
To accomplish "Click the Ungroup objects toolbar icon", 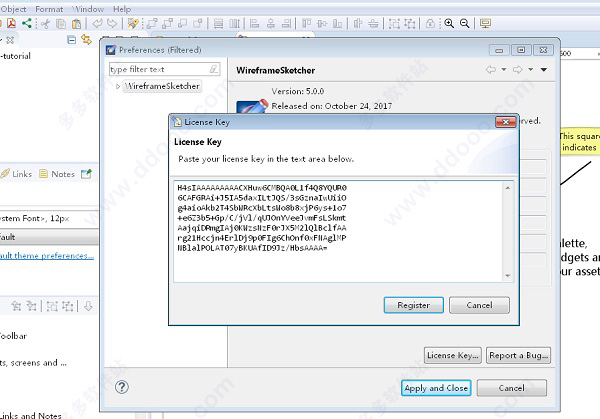I will pyautogui.click(x=410, y=24).
